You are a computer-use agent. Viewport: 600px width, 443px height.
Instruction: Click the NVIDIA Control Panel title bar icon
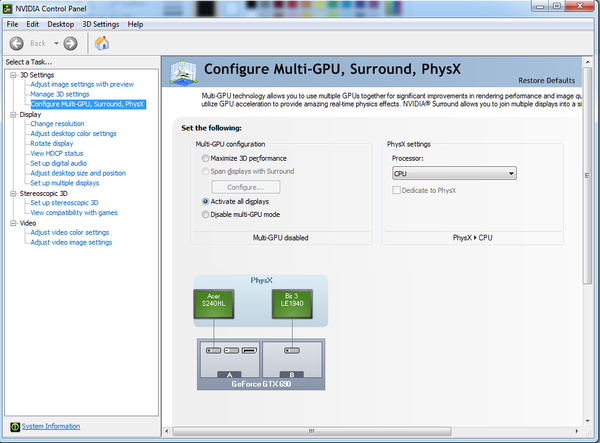coord(9,7)
